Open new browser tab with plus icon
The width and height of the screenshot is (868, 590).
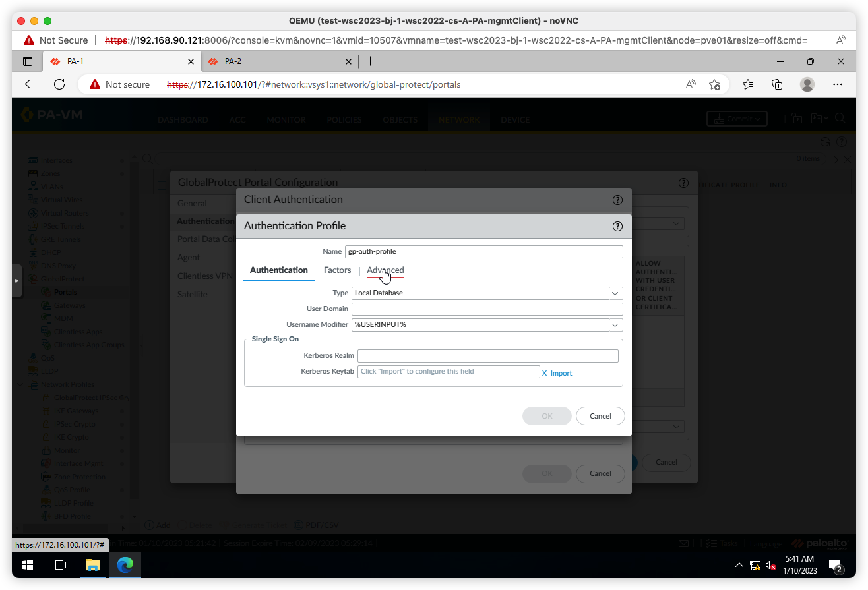point(371,61)
